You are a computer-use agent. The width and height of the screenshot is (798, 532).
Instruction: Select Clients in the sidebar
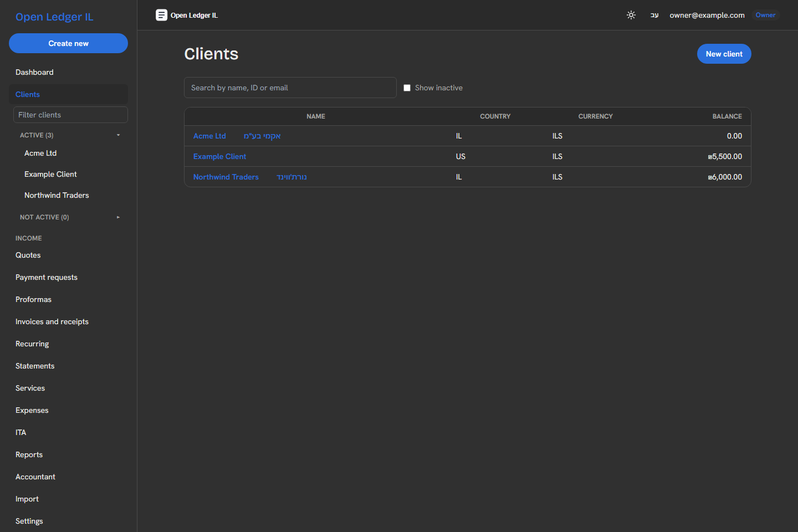68,94
